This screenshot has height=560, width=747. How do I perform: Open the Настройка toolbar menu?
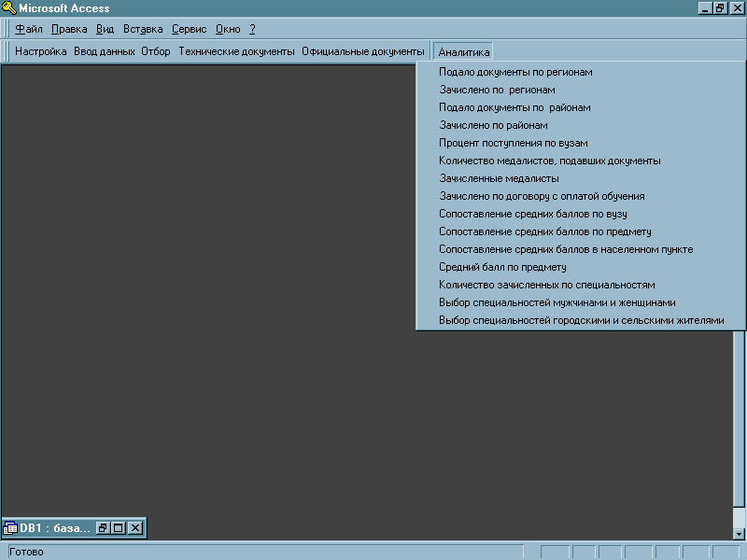(41, 51)
